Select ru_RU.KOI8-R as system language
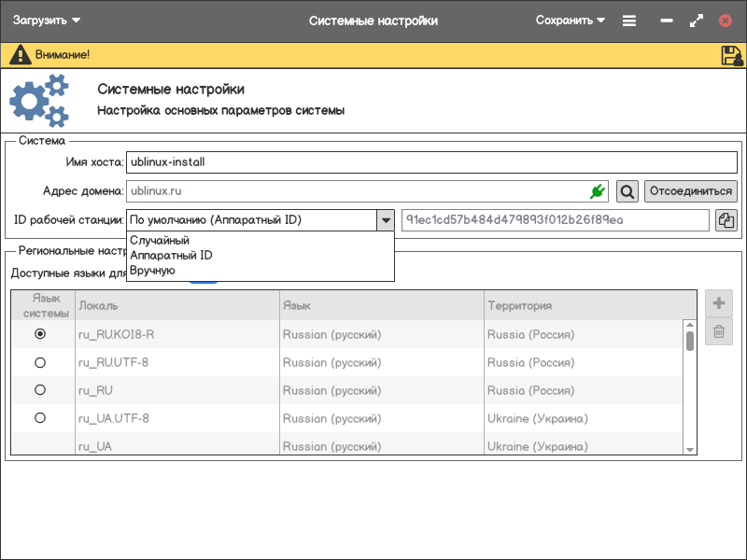The image size is (747, 560). pyautogui.click(x=40, y=334)
